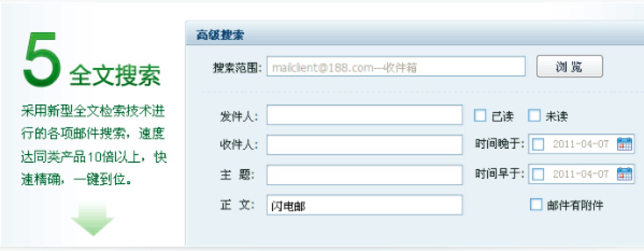Focus the 发件人 input field

364,115
